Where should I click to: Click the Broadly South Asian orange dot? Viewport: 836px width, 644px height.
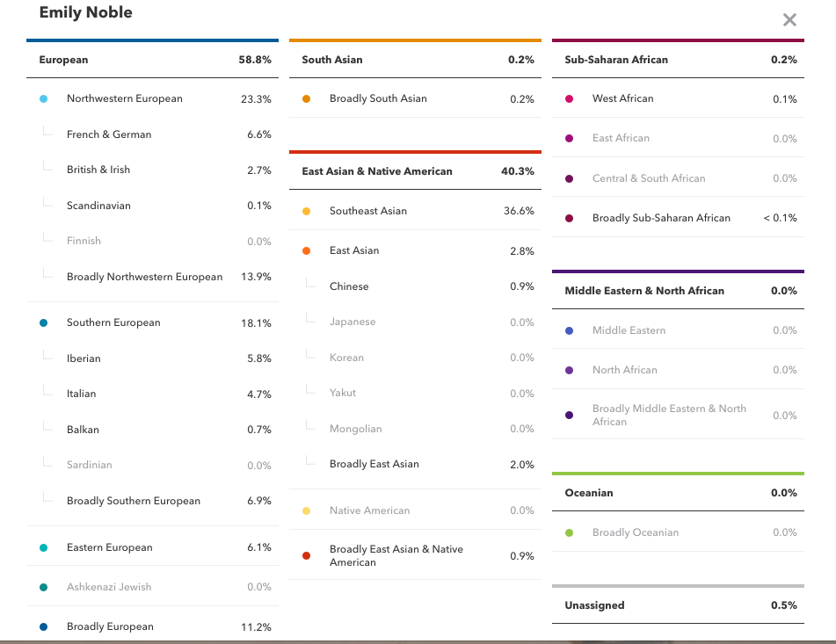pos(306,99)
